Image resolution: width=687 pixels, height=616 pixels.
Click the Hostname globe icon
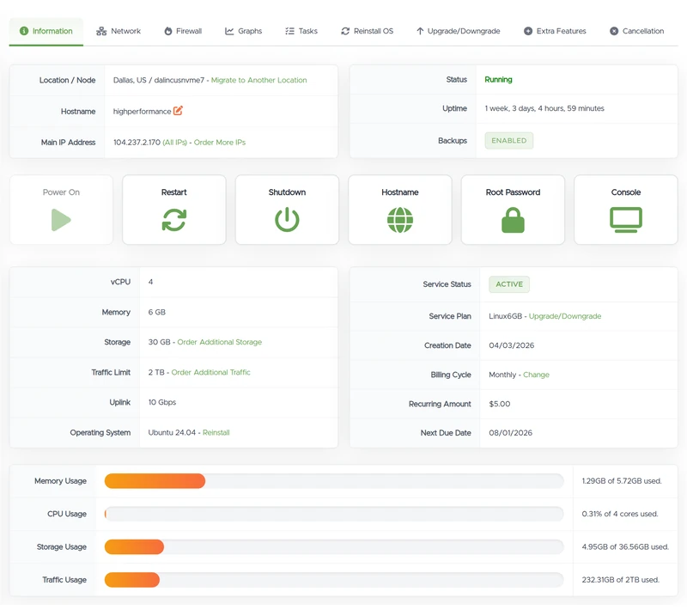pos(400,220)
